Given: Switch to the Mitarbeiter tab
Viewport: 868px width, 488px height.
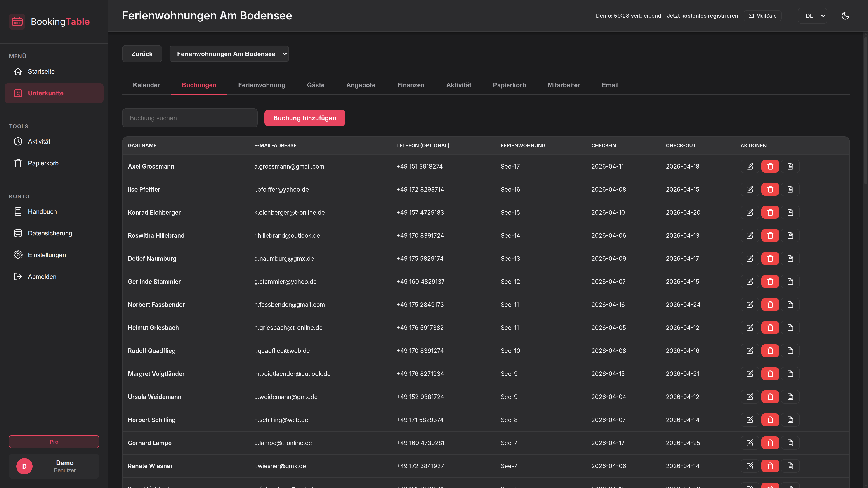Looking at the screenshot, I should 564,85.
